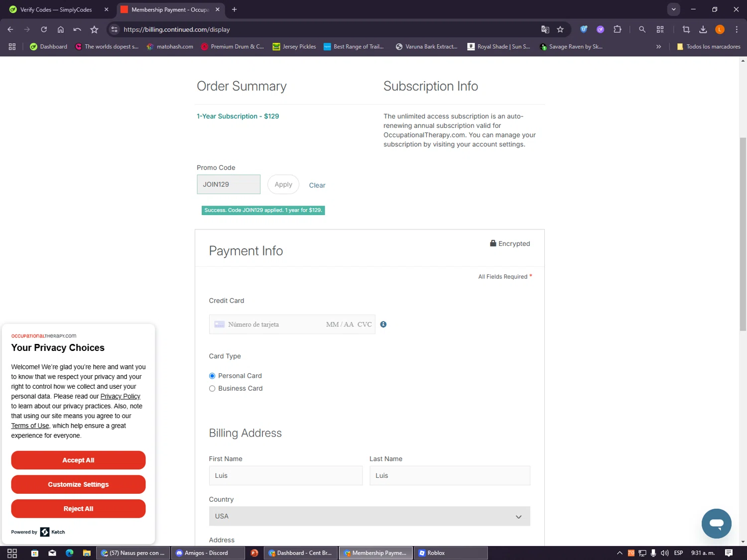Open the site information icon in address bar

coord(115,29)
